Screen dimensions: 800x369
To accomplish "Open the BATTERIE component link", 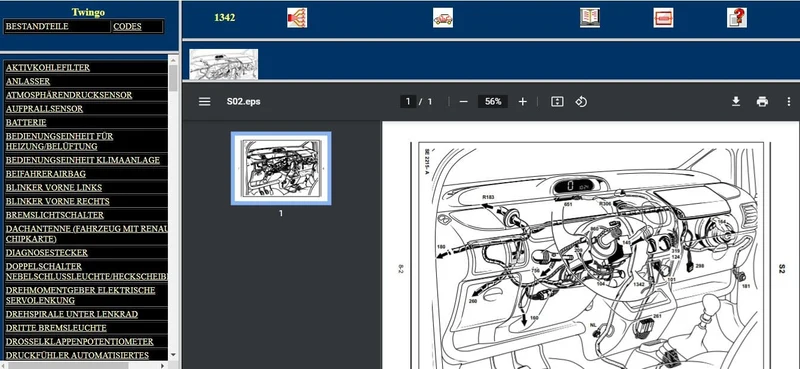I will (x=26, y=122).
